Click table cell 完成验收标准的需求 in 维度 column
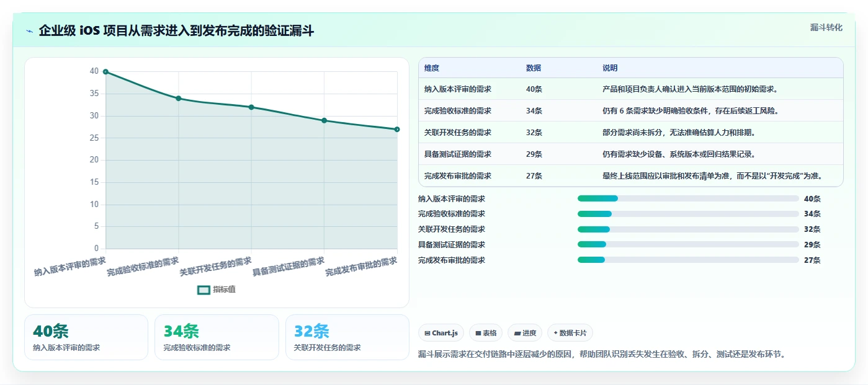Viewport: 868px width, 385px height. pos(458,111)
